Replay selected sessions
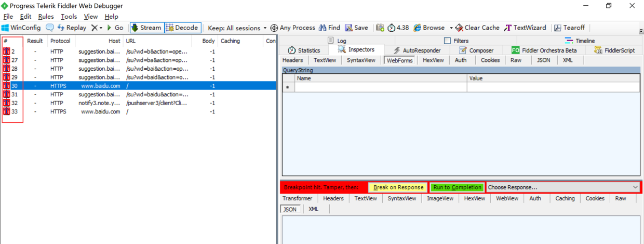This screenshot has width=644, height=244. [72, 28]
